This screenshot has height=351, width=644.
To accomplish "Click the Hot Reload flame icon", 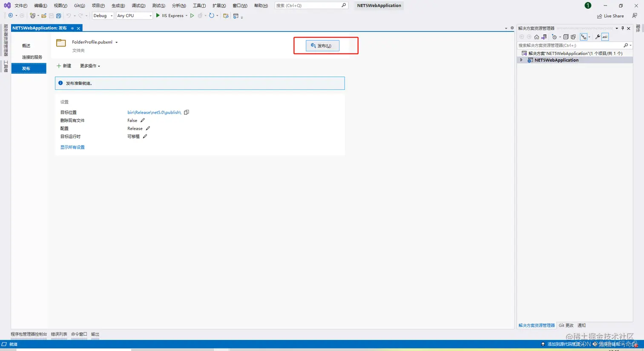I will pyautogui.click(x=200, y=16).
